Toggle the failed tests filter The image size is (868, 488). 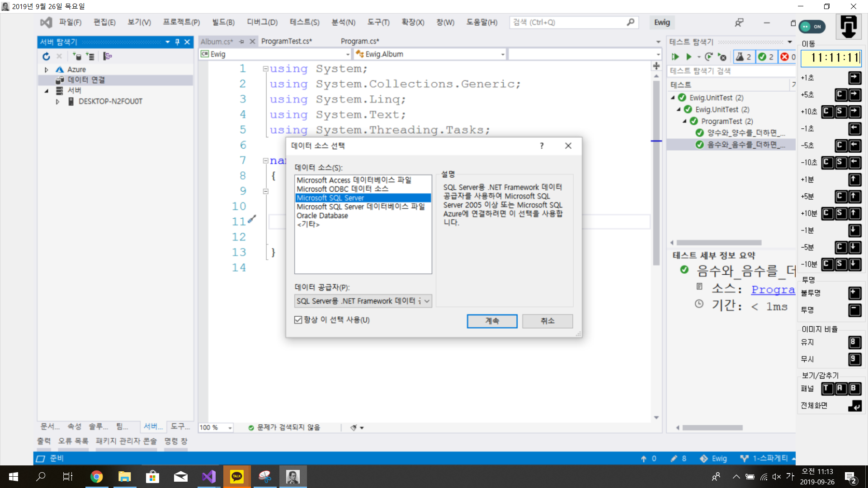pyautogui.click(x=787, y=57)
